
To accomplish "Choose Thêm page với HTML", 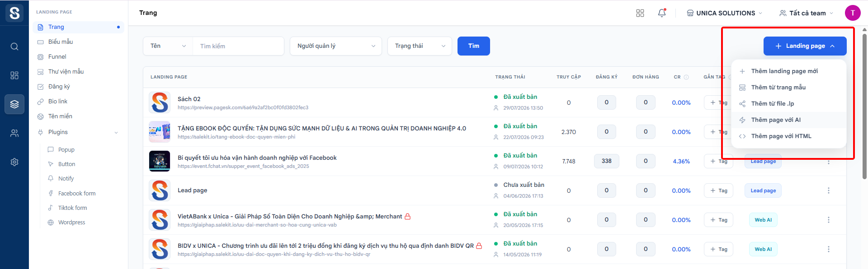I will click(x=788, y=136).
